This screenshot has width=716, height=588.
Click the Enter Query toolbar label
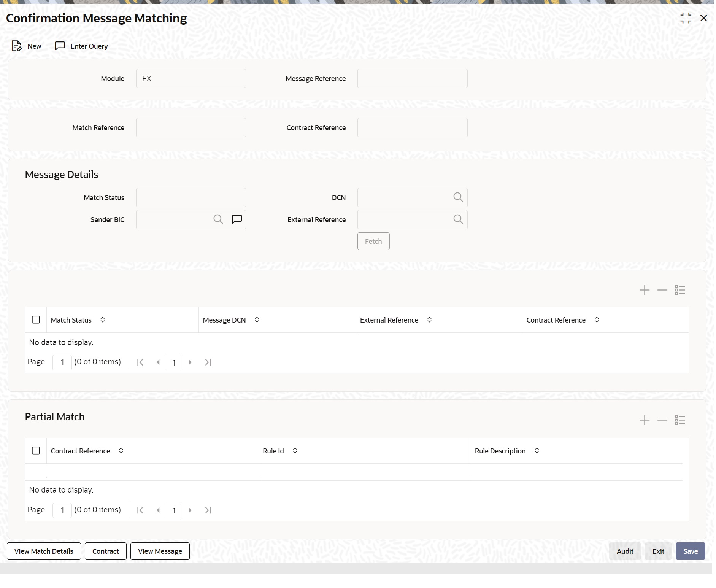(89, 46)
